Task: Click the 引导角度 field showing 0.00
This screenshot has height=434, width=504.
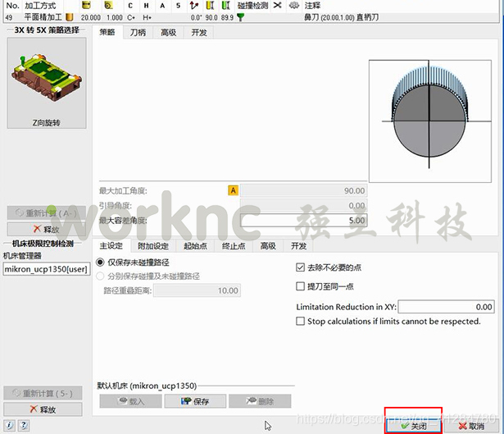Action: click(x=304, y=205)
